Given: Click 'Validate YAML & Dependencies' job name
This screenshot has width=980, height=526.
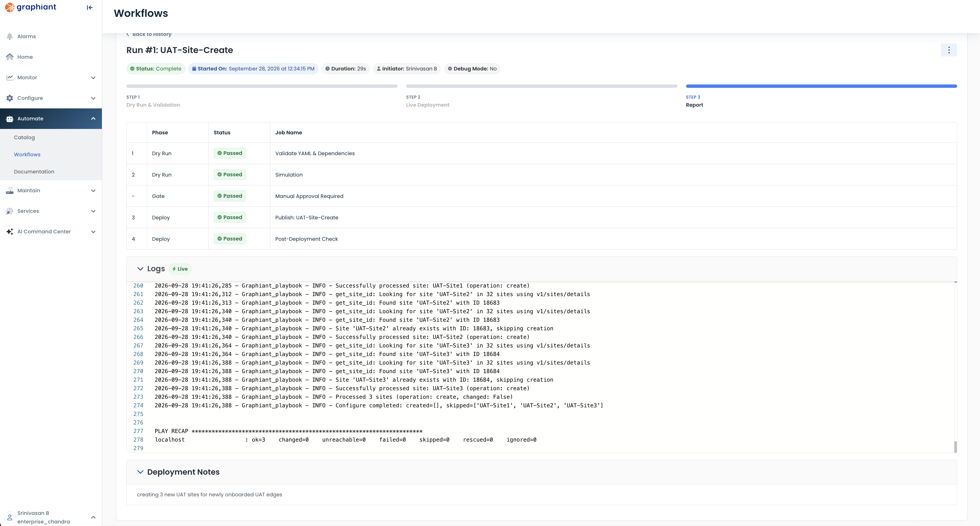Looking at the screenshot, I should (314, 153).
